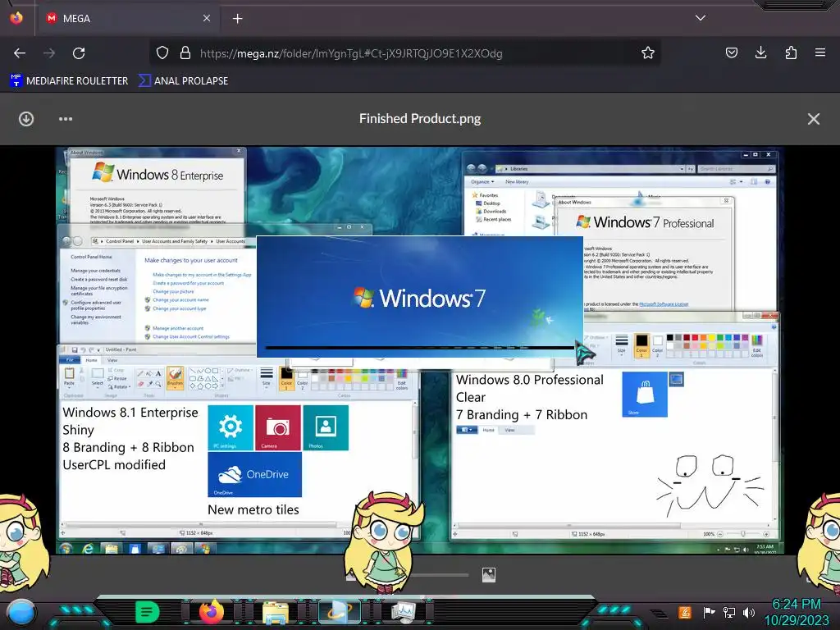Open the viewer's three-dot more options

point(66,118)
